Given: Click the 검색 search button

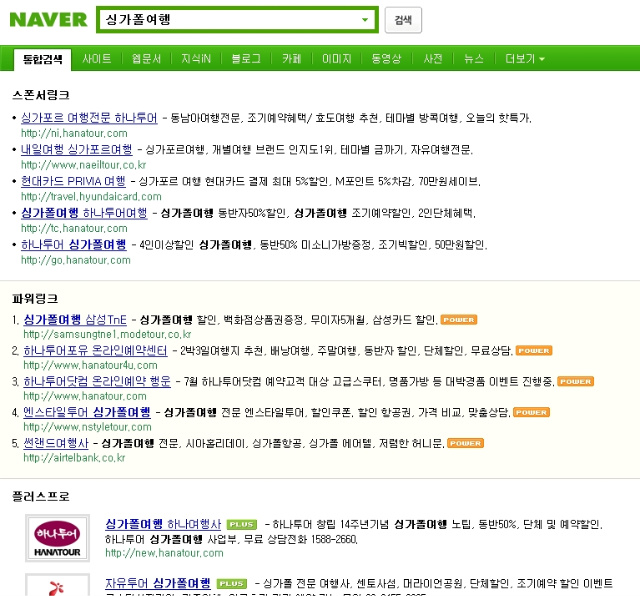Looking at the screenshot, I should coord(403,20).
